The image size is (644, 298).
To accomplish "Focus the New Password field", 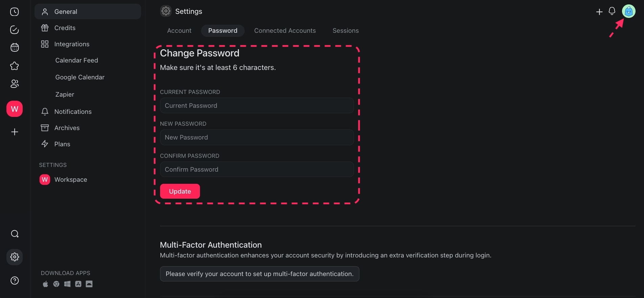I will pos(257,137).
